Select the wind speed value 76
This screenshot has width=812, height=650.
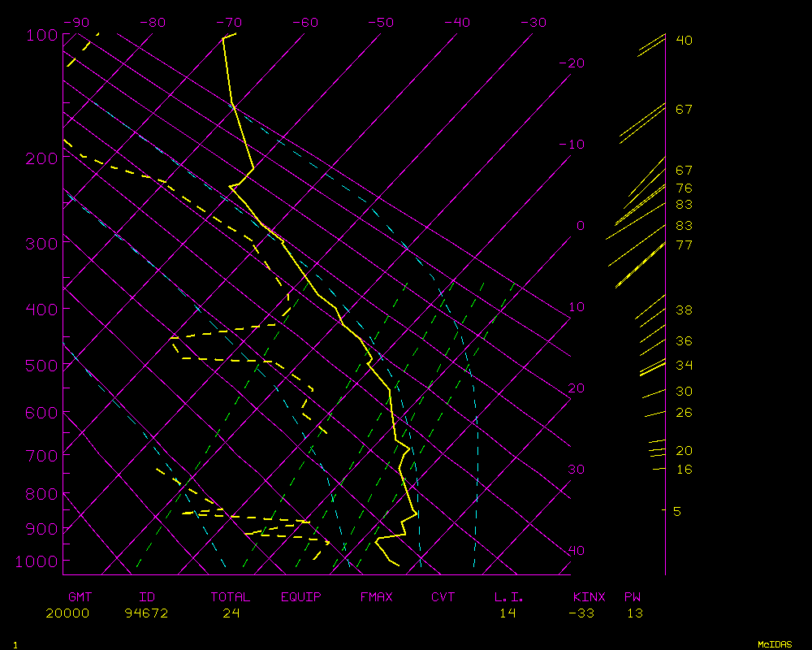point(684,188)
